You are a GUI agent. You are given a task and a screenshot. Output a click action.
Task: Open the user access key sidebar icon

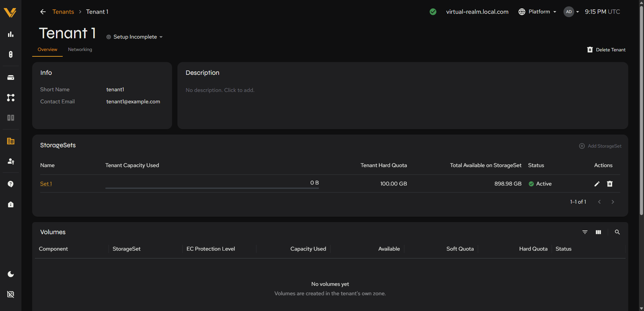pyautogui.click(x=11, y=161)
